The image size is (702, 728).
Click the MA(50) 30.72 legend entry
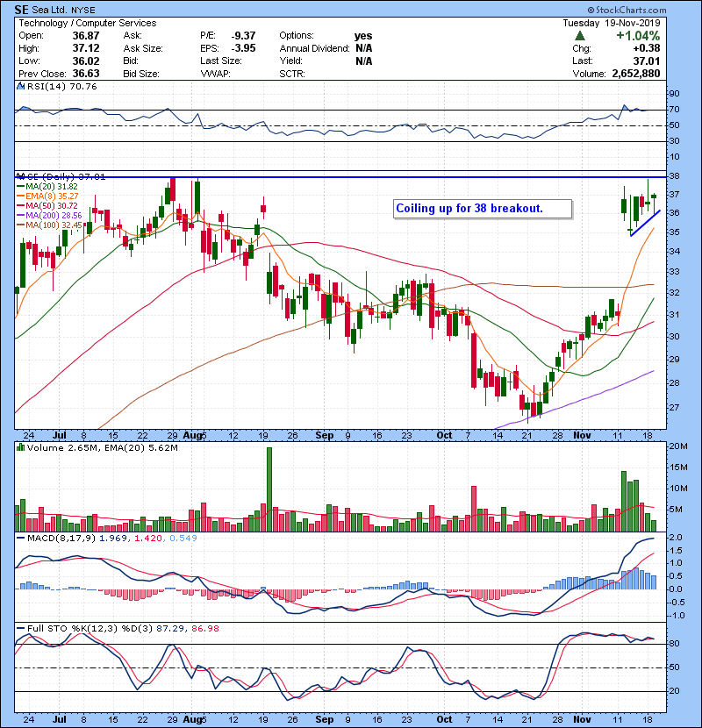coord(47,205)
